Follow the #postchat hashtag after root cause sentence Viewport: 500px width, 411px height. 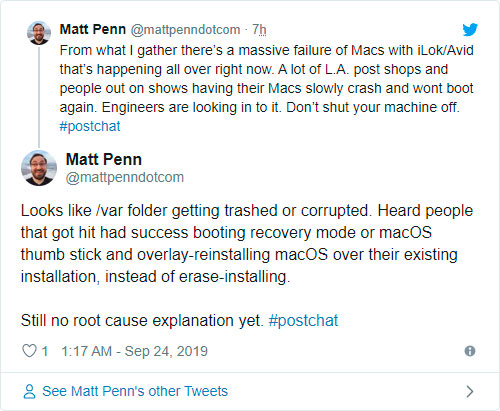tap(303, 320)
